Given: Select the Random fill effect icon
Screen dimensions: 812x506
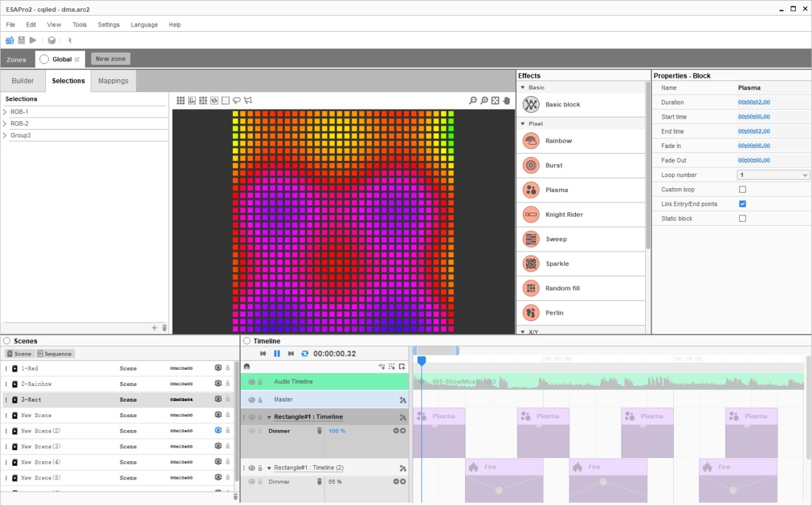Looking at the screenshot, I should pyautogui.click(x=531, y=289).
